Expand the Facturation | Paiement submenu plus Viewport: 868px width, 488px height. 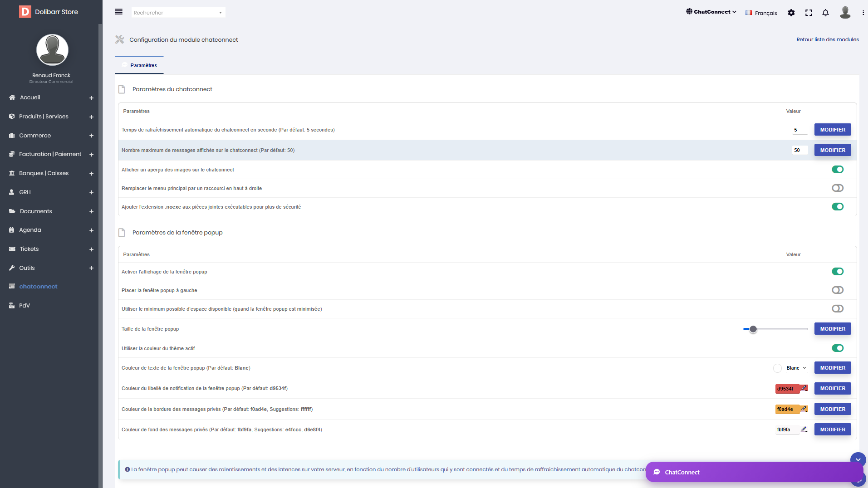[x=91, y=155]
